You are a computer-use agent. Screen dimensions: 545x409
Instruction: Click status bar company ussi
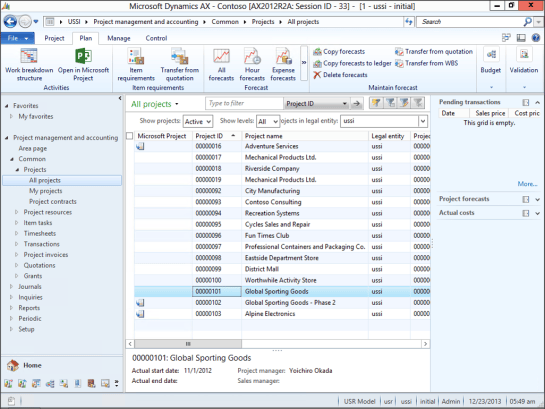click(x=406, y=402)
